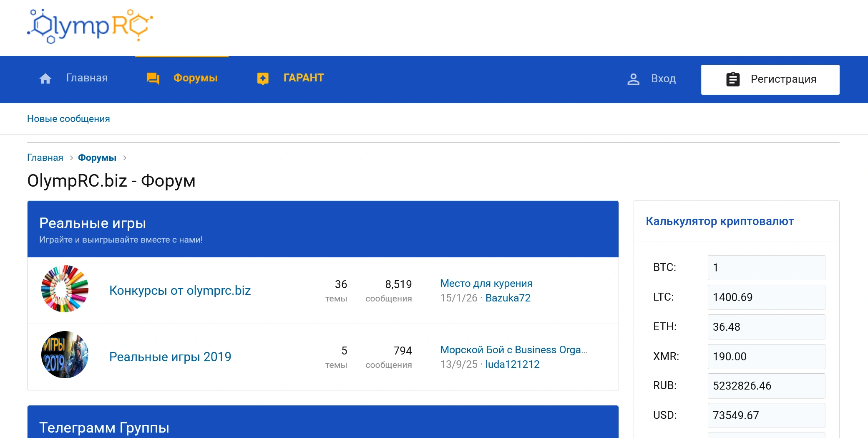Image resolution: width=868 pixels, height=438 pixels.
Task: Click the XMR input field
Action: click(x=766, y=357)
